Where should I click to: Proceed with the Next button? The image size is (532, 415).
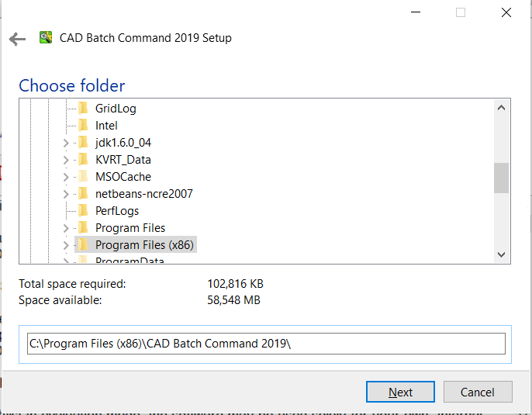pyautogui.click(x=400, y=392)
